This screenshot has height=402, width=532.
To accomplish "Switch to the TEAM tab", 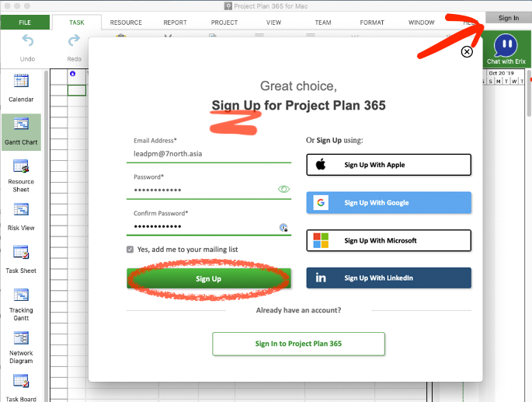I will pyautogui.click(x=323, y=23).
